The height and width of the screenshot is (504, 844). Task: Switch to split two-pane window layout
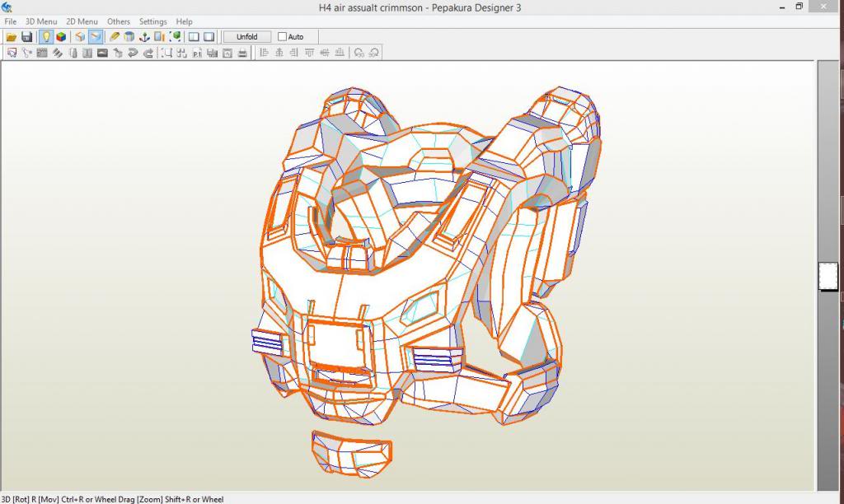tap(194, 36)
